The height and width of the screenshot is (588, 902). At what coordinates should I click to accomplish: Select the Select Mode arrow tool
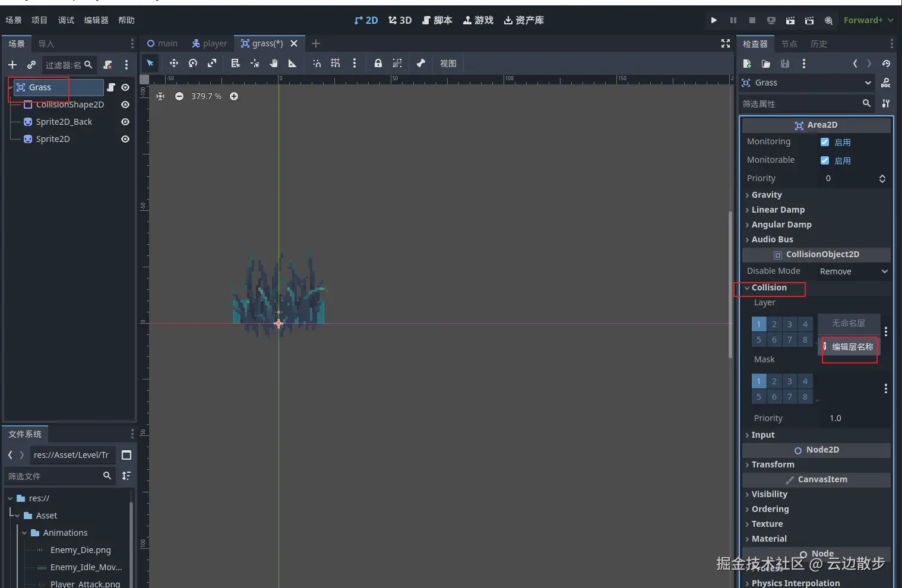[x=150, y=63]
